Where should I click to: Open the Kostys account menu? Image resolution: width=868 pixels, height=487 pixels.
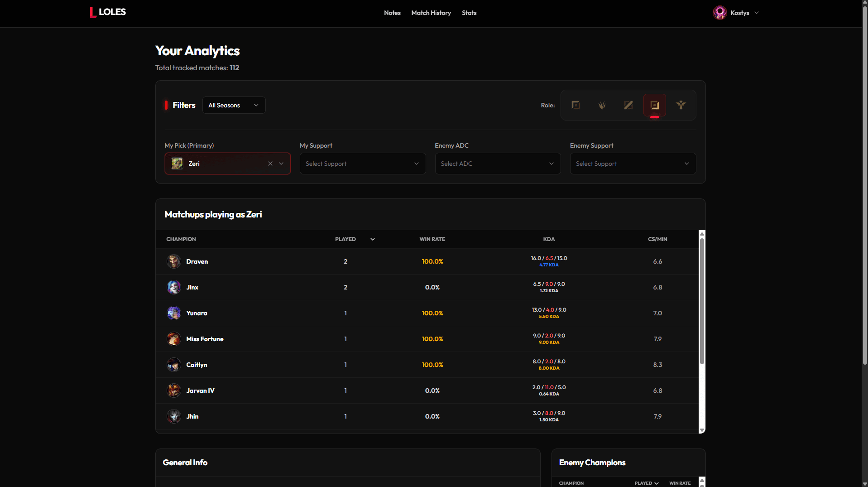tap(736, 13)
